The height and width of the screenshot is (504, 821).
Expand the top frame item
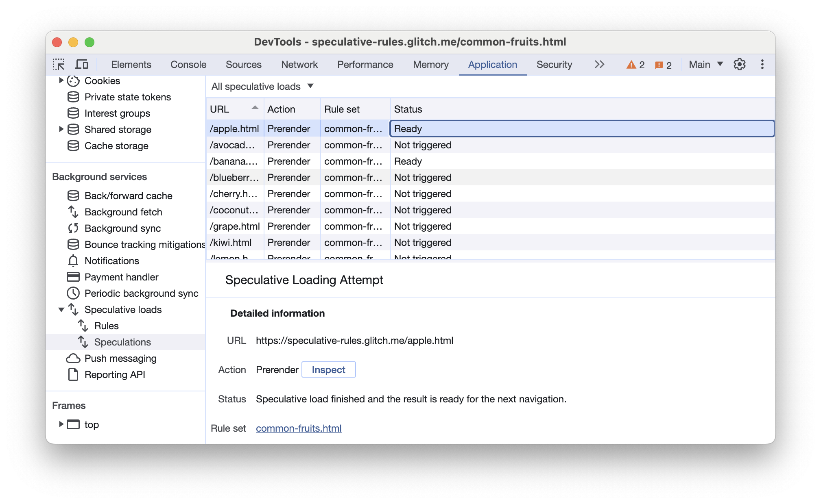(x=61, y=425)
